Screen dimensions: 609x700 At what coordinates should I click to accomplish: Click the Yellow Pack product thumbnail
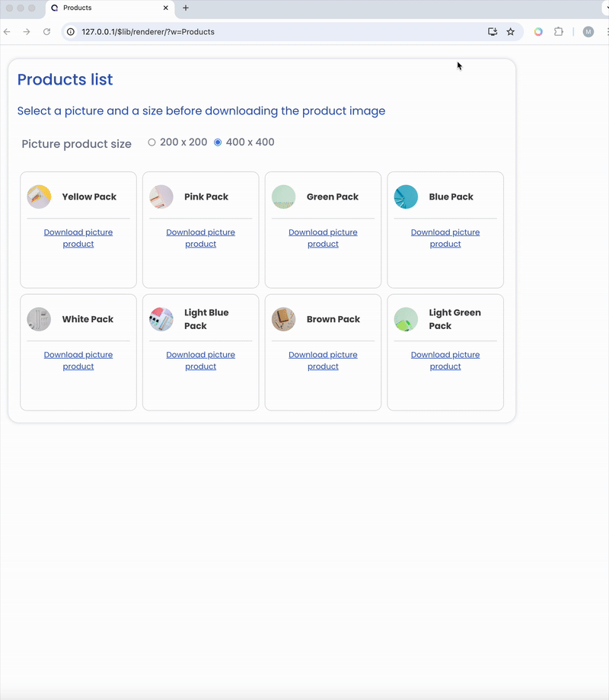click(39, 197)
